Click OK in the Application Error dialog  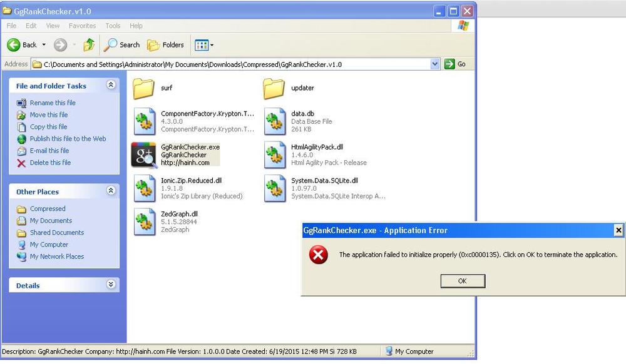click(x=463, y=281)
